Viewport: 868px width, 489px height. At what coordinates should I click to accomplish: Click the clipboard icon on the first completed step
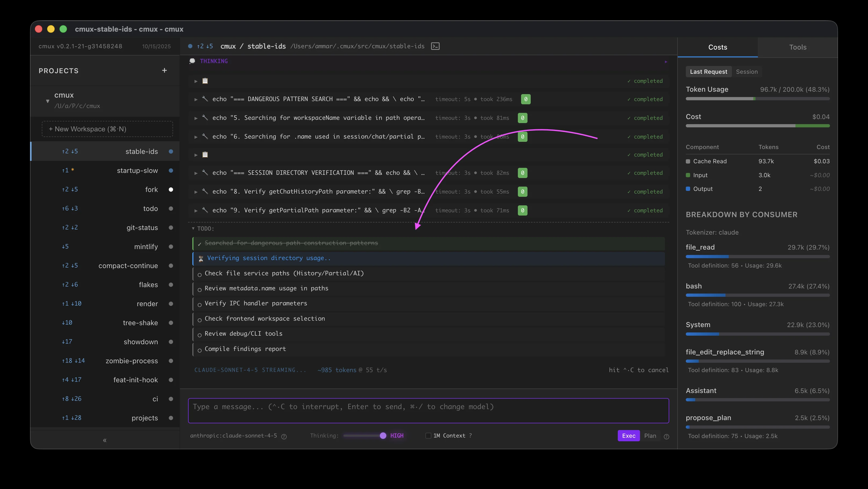[x=205, y=81]
